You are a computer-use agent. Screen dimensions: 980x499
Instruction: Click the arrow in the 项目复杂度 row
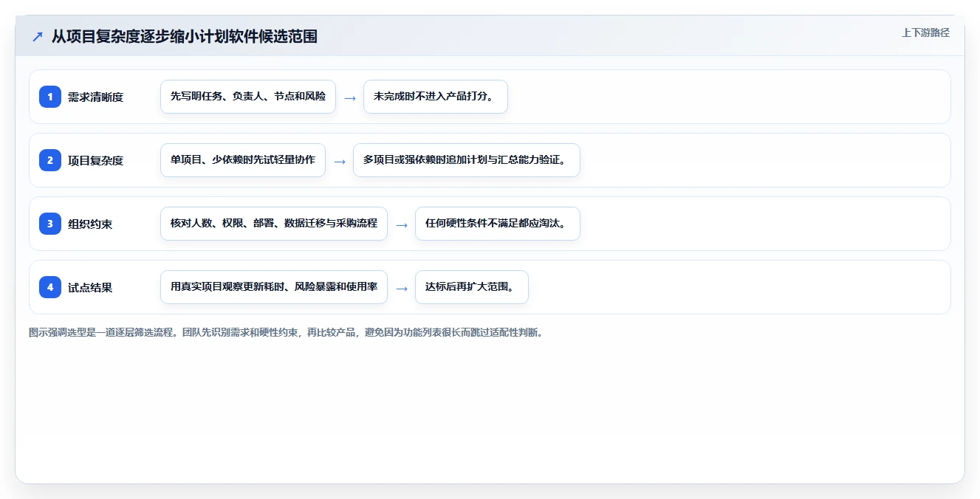tap(340, 161)
